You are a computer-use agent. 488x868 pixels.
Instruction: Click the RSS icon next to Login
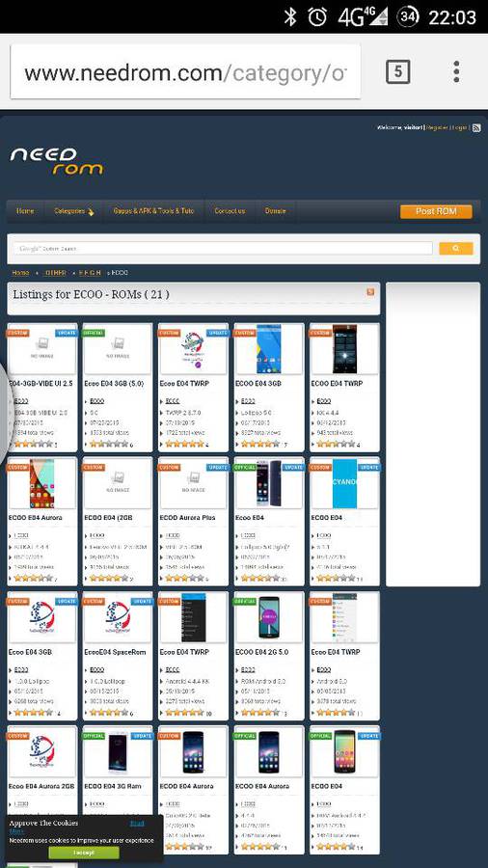pos(476,128)
